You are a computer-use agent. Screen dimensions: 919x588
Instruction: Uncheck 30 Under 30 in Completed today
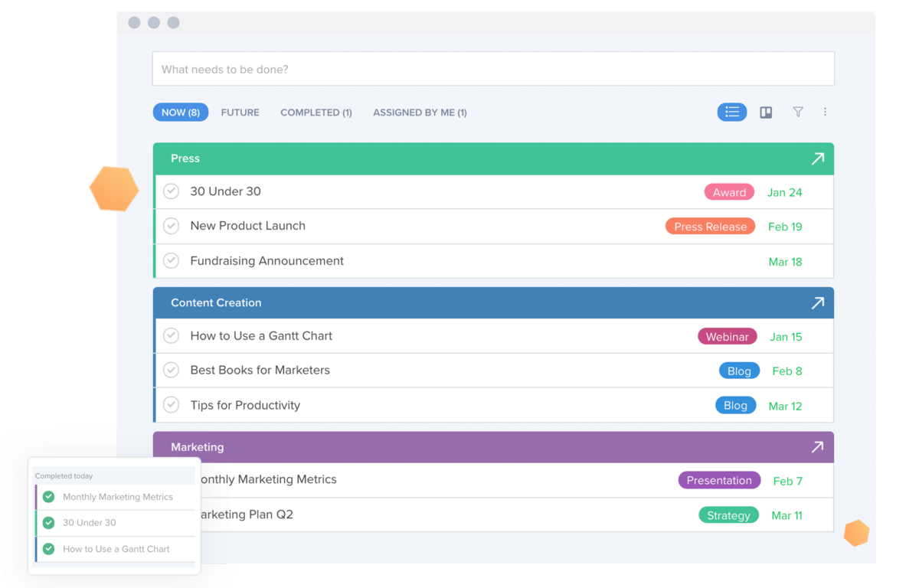49,523
